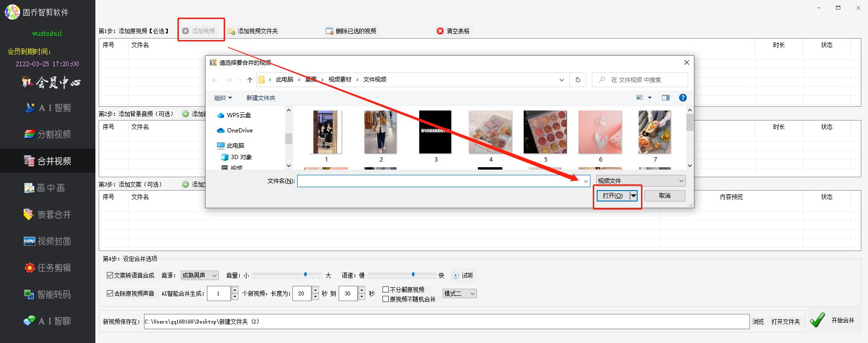Expand the address bar path dropdown

point(562,80)
